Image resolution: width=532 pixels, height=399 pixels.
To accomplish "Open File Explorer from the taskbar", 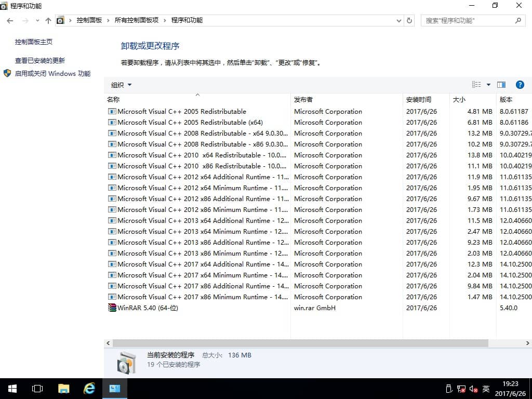I will pyautogui.click(x=63, y=389).
